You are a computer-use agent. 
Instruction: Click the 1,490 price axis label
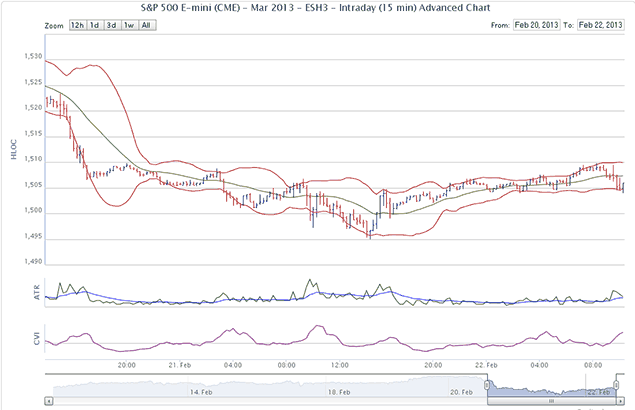click(33, 261)
